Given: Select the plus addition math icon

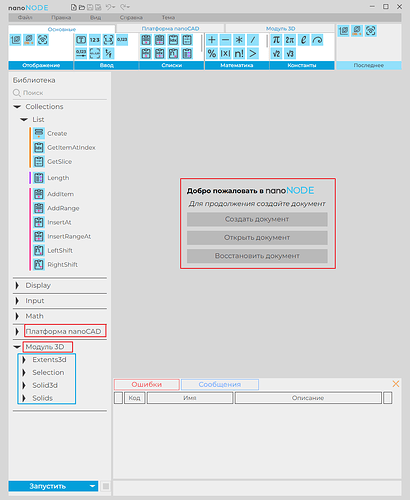Looking at the screenshot, I should [x=212, y=40].
